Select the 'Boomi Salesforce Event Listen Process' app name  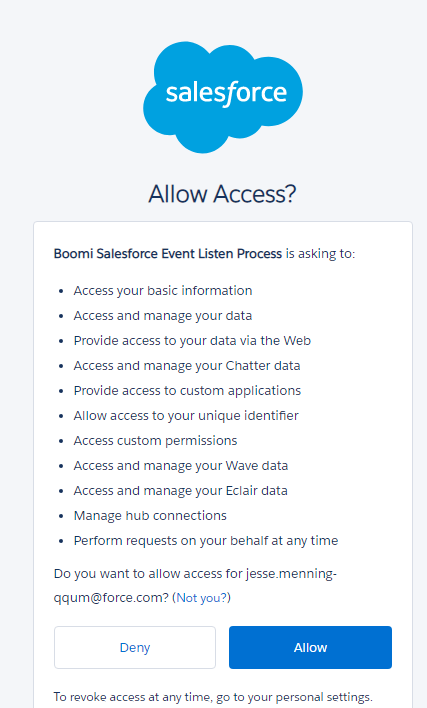168,254
